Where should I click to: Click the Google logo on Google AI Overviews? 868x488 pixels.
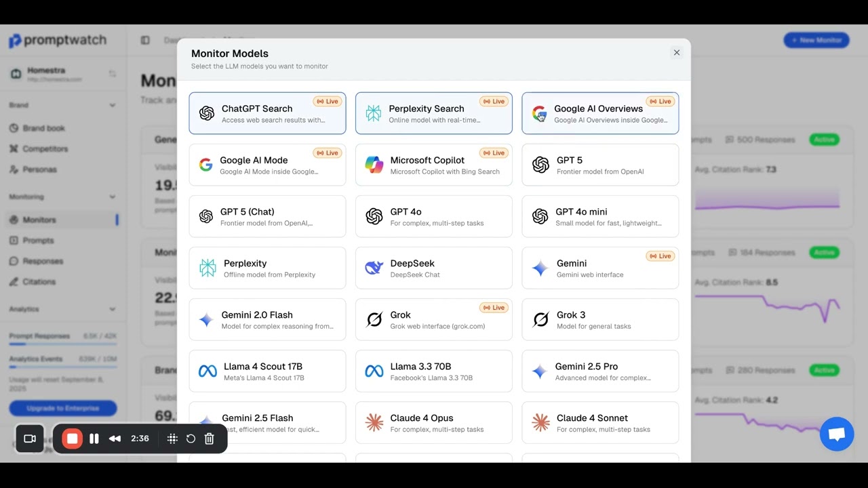(539, 113)
